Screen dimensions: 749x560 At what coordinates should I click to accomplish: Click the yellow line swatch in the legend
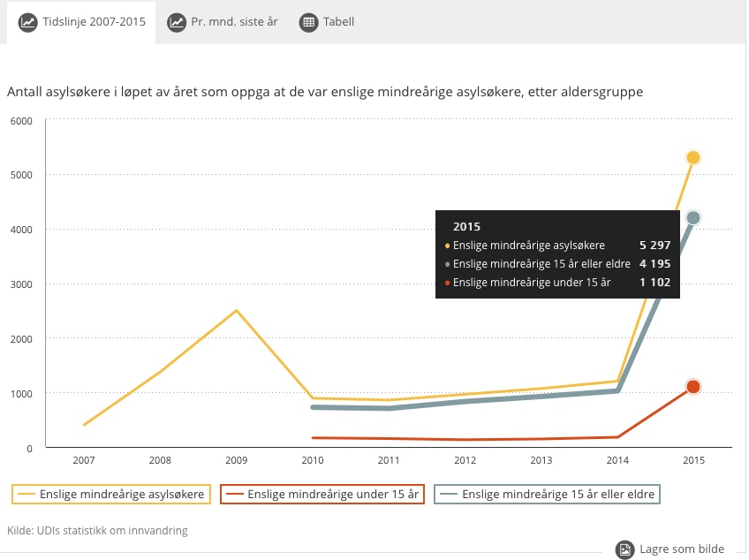coord(26,495)
